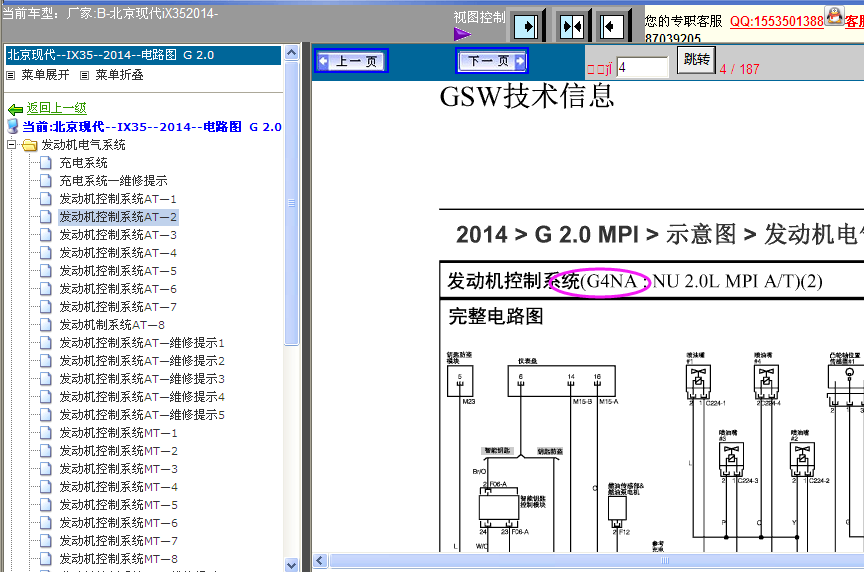Click the tree panel vertical scrollbar thumb
Image resolution: width=864 pixels, height=572 pixels.
coord(291,203)
